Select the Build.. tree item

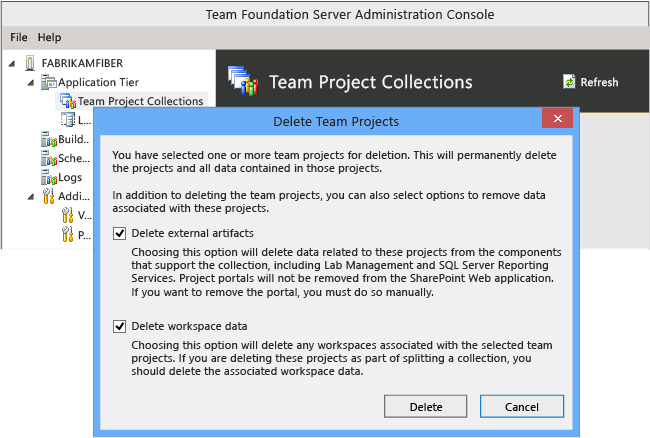[73, 139]
